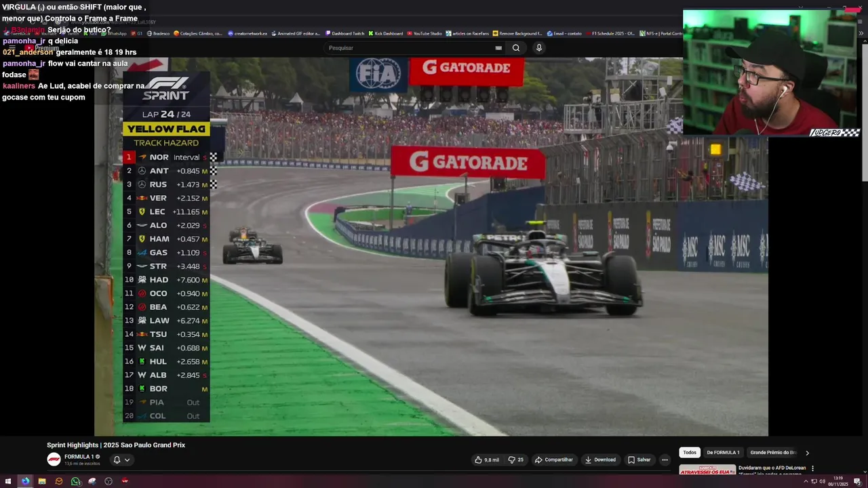
Task: Click LEC +11.165 row in leaderboard
Action: 166,211
